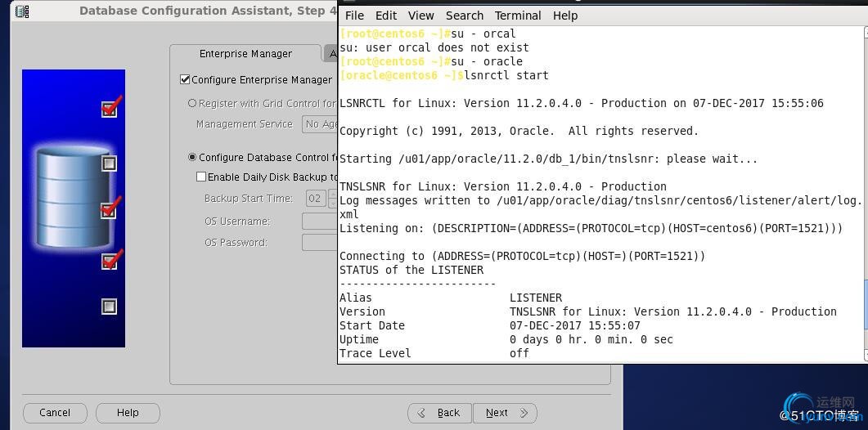Click the 'Uptime' row in terminal
This screenshot has height=430, width=868.
click(x=506, y=339)
